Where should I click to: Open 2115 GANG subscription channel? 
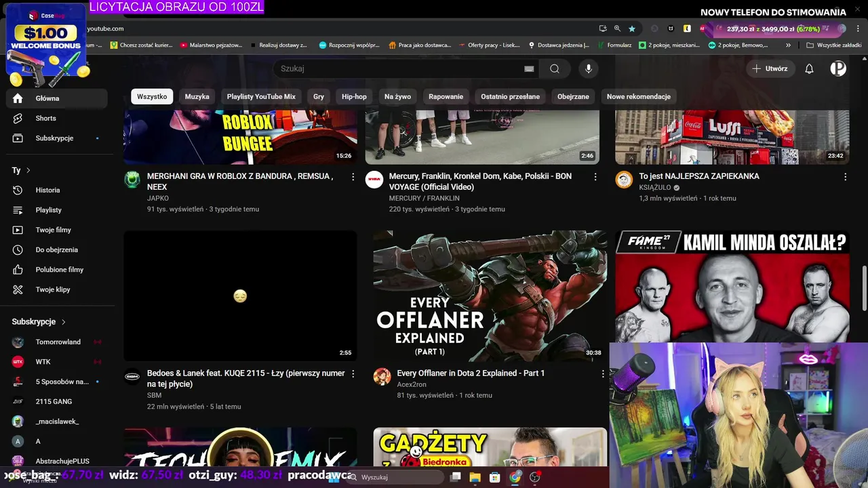click(57, 402)
